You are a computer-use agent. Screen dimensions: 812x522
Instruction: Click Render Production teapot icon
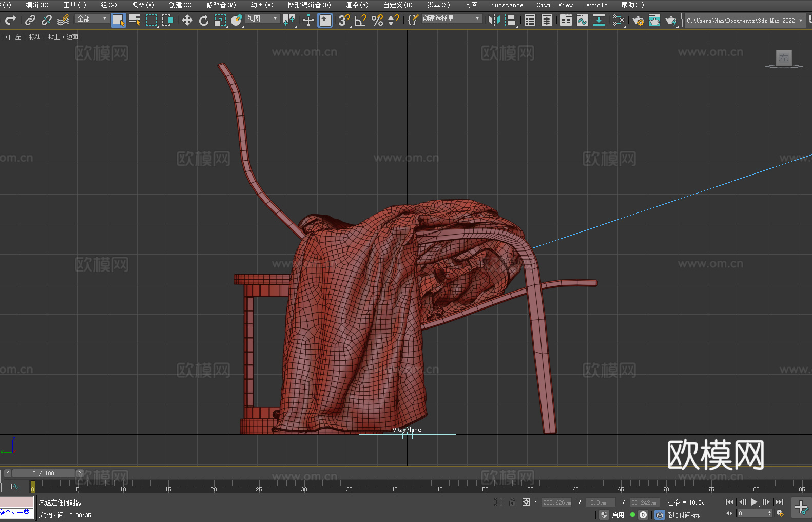(x=671, y=20)
